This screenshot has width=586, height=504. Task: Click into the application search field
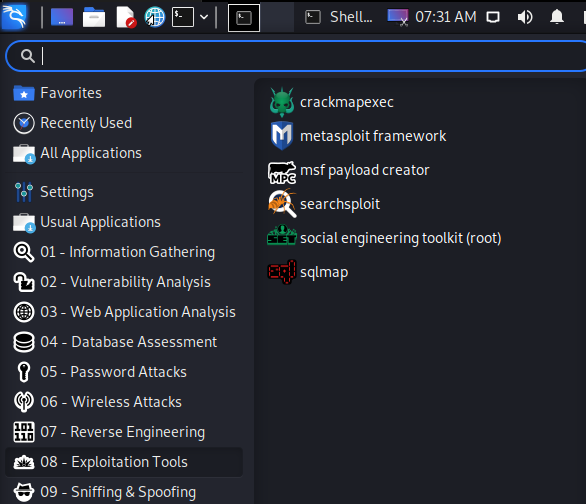coord(297,56)
